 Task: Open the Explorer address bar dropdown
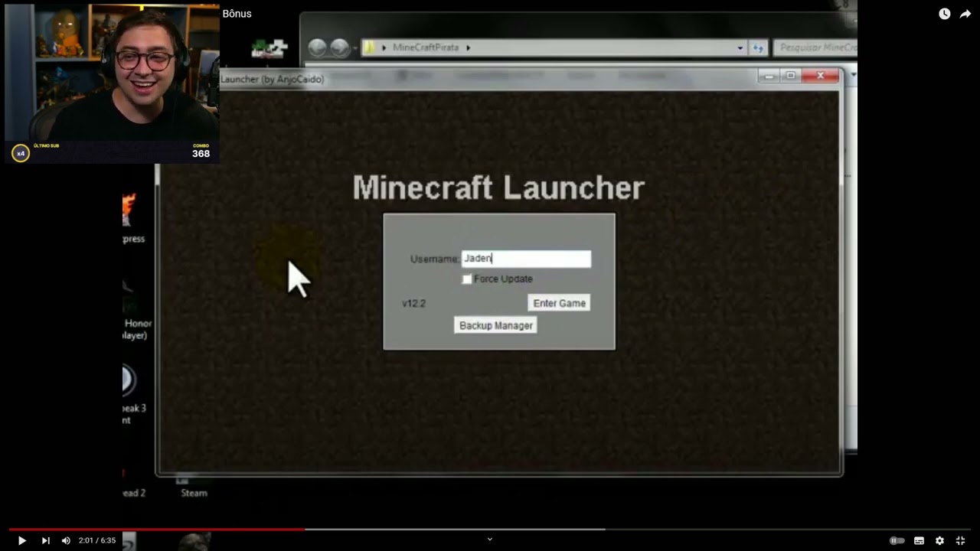click(x=740, y=47)
